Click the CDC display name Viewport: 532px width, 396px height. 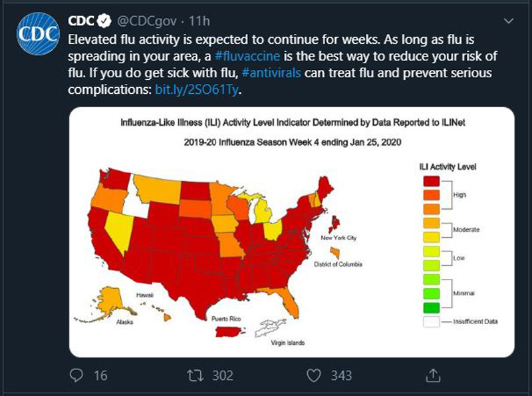80,21
